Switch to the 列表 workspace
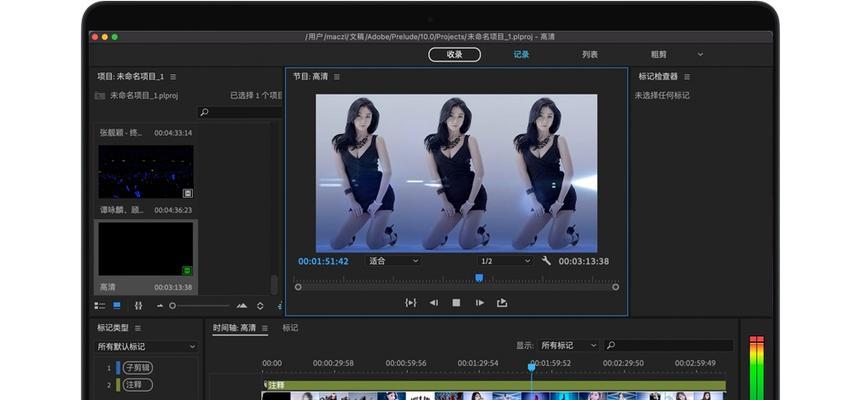 point(590,54)
